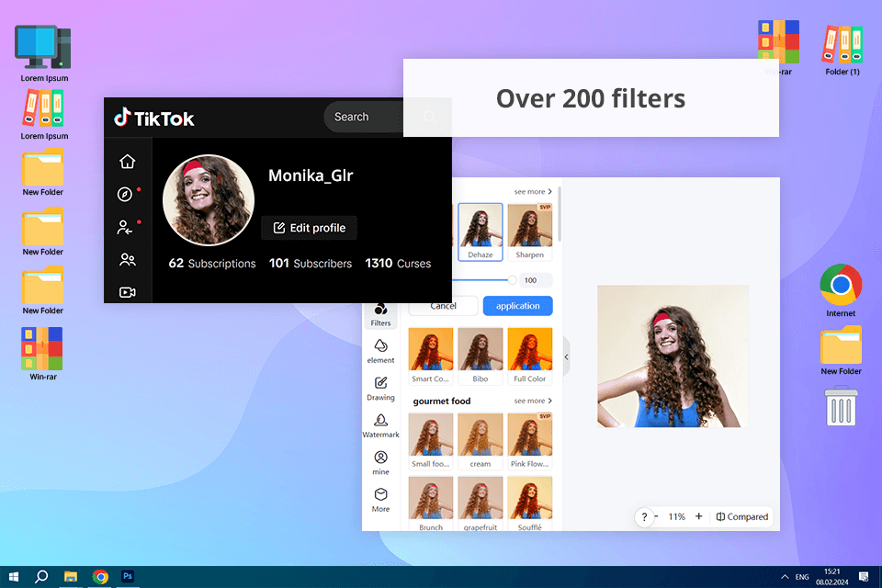
Task: Open the Lorem Ipsum binders desktop icon
Action: 44,114
